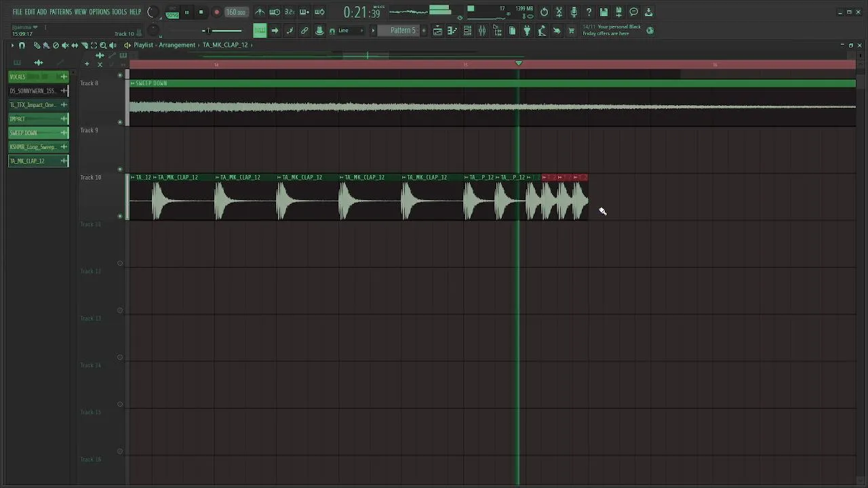This screenshot has height=488, width=868.
Task: Enable wait for input before recording
Action: (275, 12)
